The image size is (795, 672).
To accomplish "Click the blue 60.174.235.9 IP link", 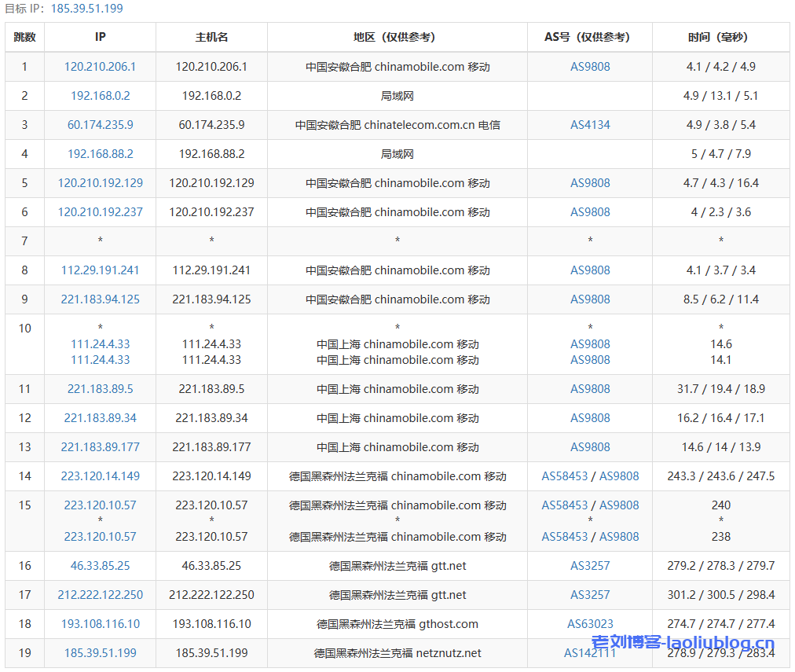I will 100,125.
